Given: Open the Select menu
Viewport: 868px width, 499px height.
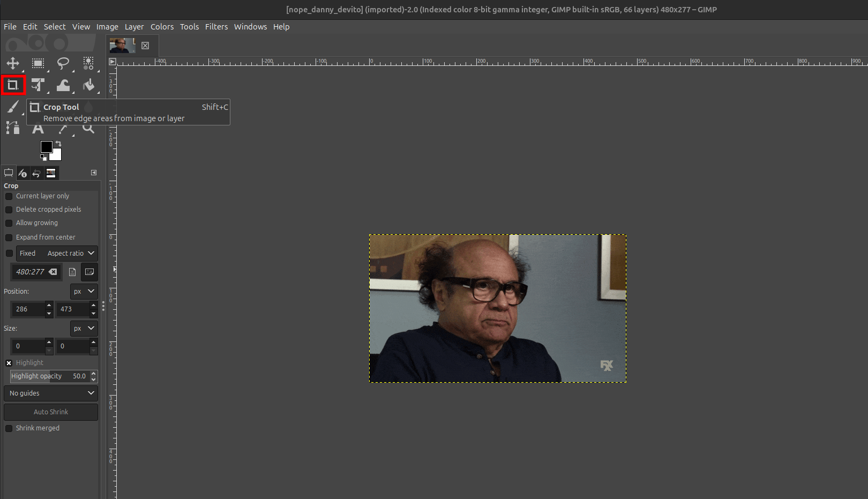Looking at the screenshot, I should pyautogui.click(x=55, y=27).
